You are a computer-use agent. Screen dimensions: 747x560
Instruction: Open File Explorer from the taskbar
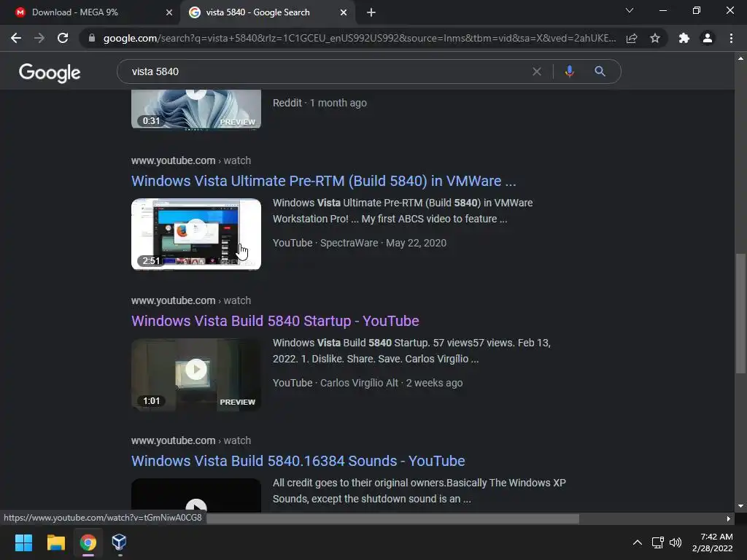pyautogui.click(x=55, y=542)
